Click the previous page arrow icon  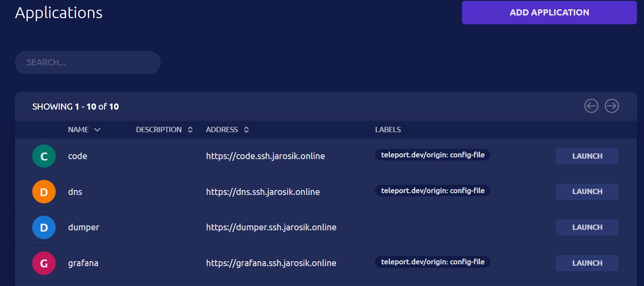591,106
